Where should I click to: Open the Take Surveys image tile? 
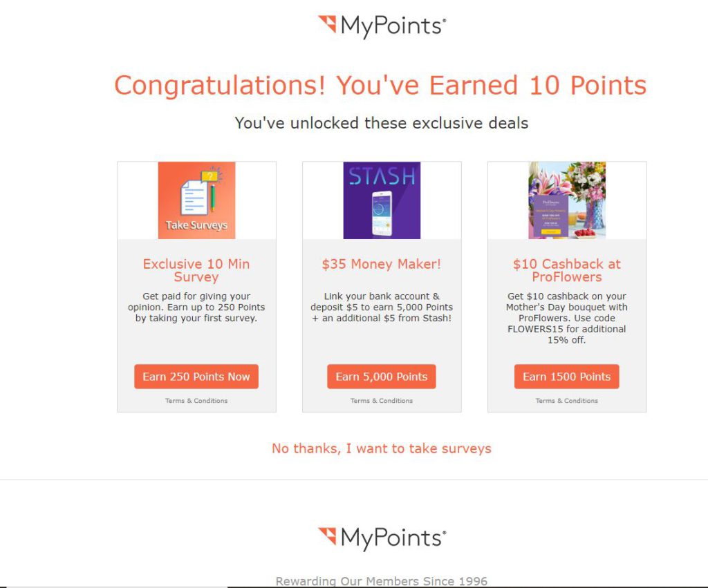196,200
